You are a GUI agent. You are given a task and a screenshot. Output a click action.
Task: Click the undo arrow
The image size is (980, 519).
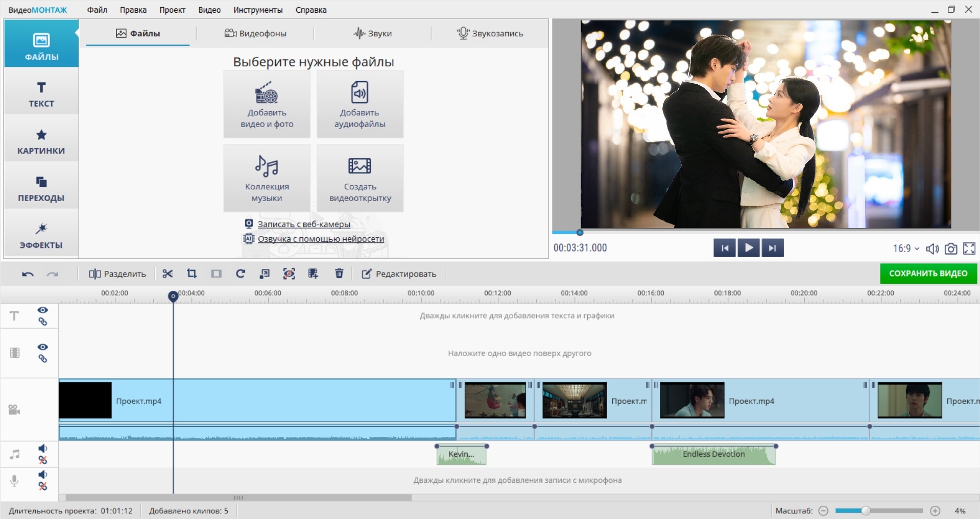pyautogui.click(x=28, y=274)
